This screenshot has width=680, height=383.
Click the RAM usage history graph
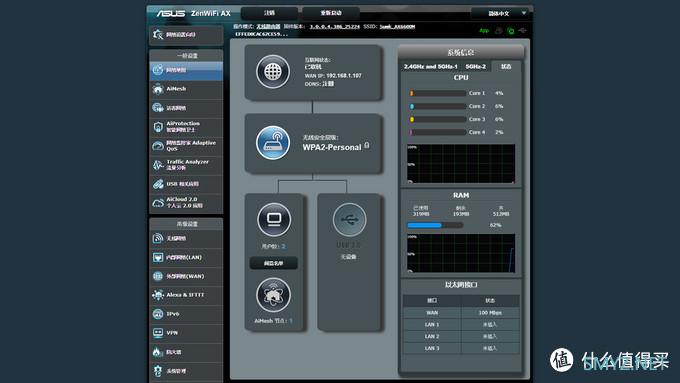(x=461, y=253)
